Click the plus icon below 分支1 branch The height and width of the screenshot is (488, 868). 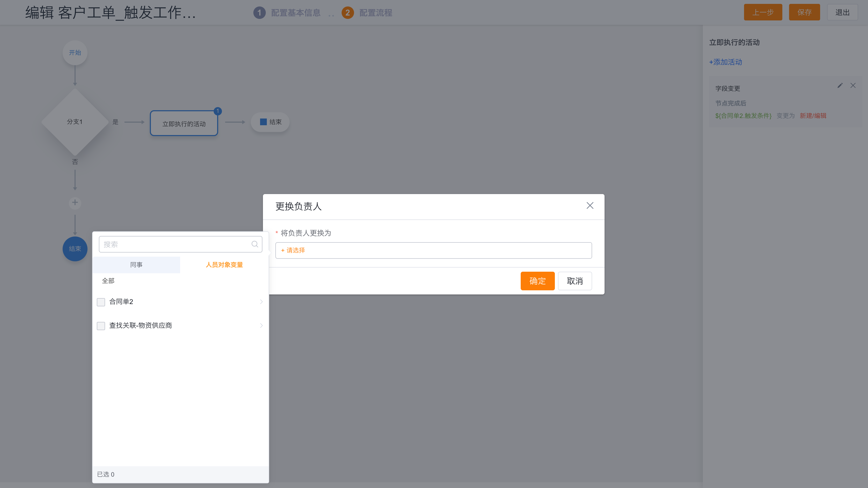coord(75,203)
